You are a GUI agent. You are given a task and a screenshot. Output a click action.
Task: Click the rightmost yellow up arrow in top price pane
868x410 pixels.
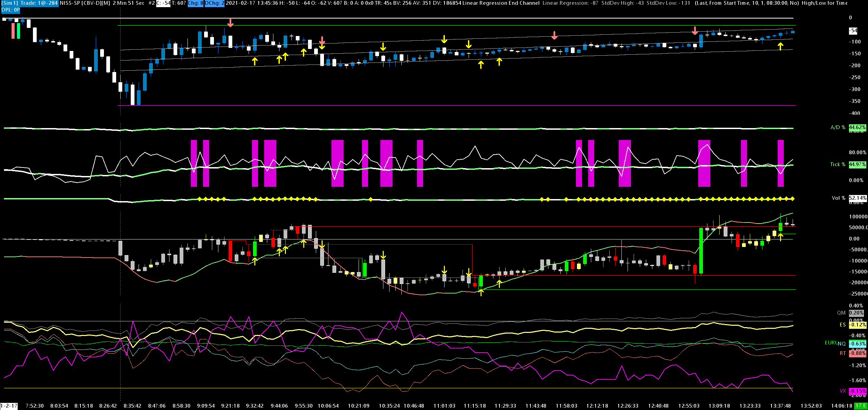[x=780, y=46]
